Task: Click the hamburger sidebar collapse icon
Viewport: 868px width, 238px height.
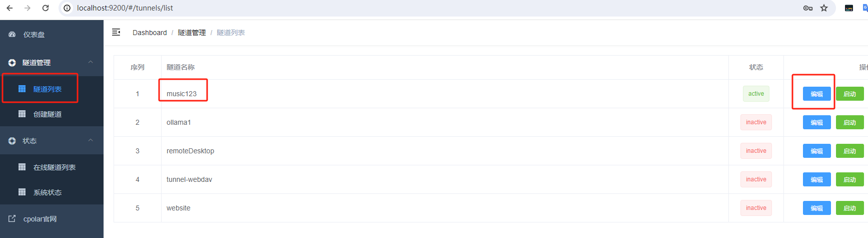Action: (116, 32)
